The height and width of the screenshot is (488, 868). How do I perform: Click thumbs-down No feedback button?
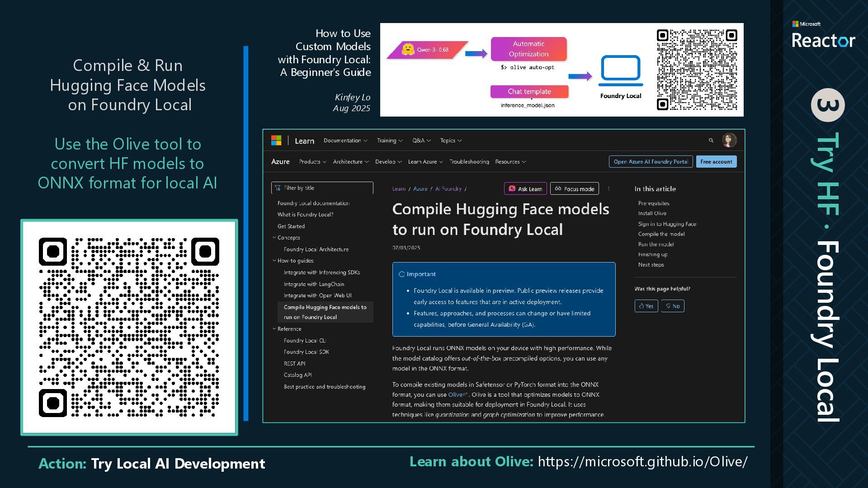673,306
